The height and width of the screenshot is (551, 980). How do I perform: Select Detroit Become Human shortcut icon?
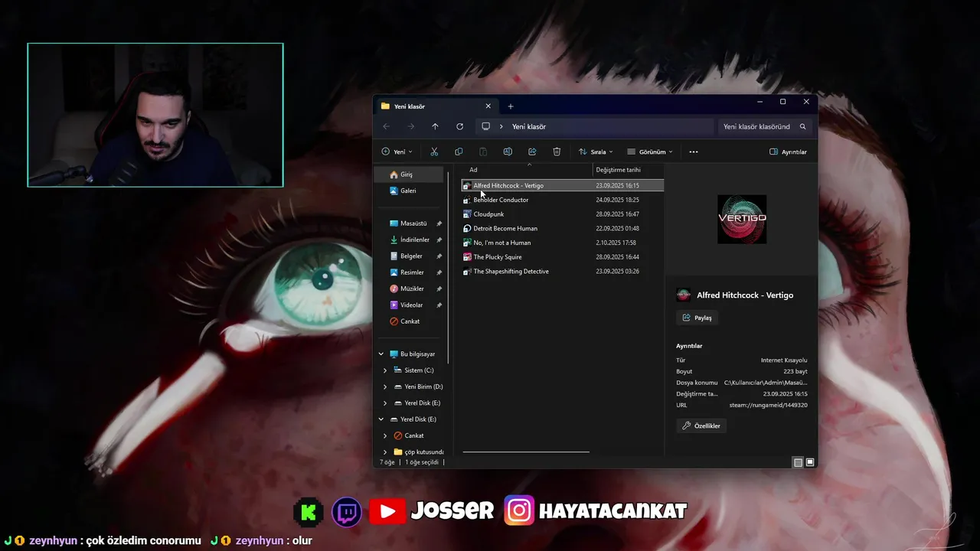click(x=467, y=228)
